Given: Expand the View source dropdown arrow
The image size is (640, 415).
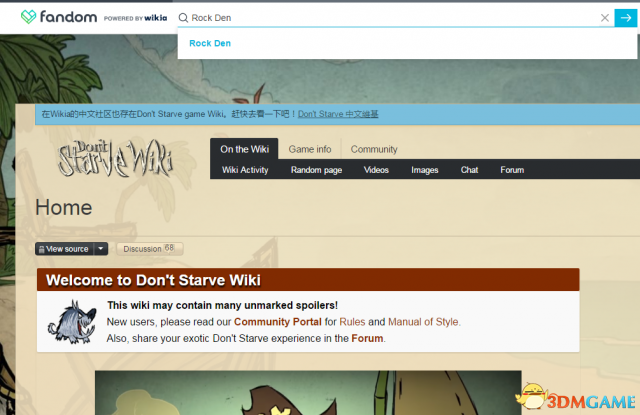Looking at the screenshot, I should 101,249.
